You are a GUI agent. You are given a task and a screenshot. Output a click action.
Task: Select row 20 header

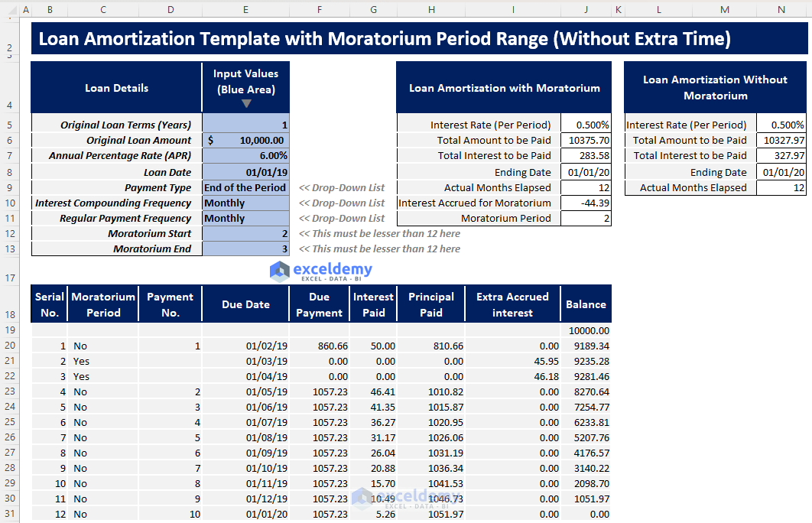(x=10, y=346)
